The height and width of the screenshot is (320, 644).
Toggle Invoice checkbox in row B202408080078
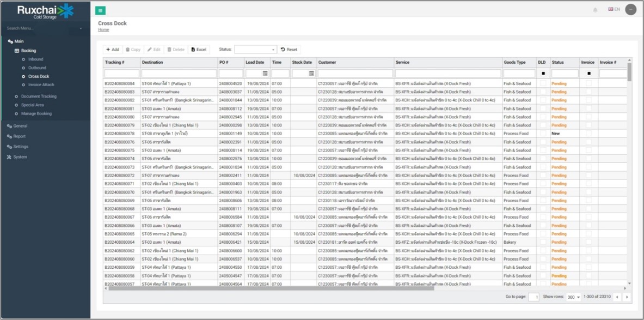[x=589, y=134]
